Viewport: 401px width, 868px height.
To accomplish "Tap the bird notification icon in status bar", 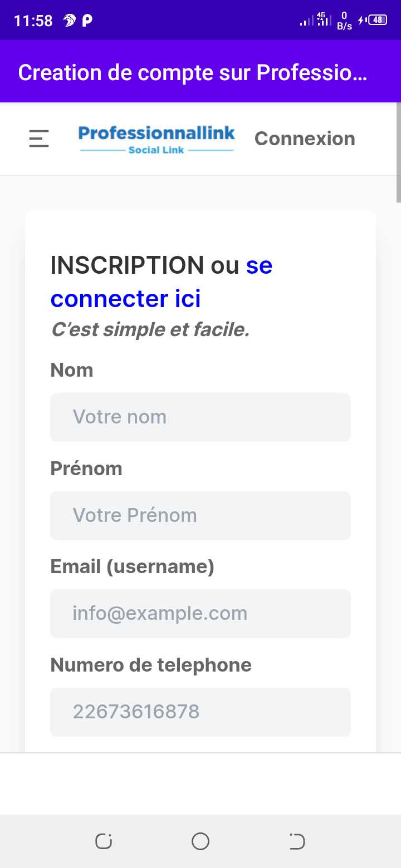I will (x=70, y=21).
